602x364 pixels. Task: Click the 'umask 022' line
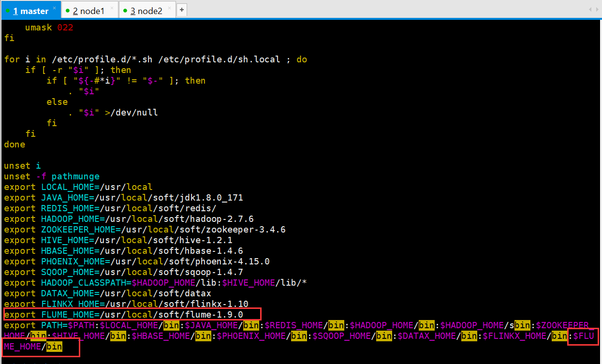click(49, 28)
